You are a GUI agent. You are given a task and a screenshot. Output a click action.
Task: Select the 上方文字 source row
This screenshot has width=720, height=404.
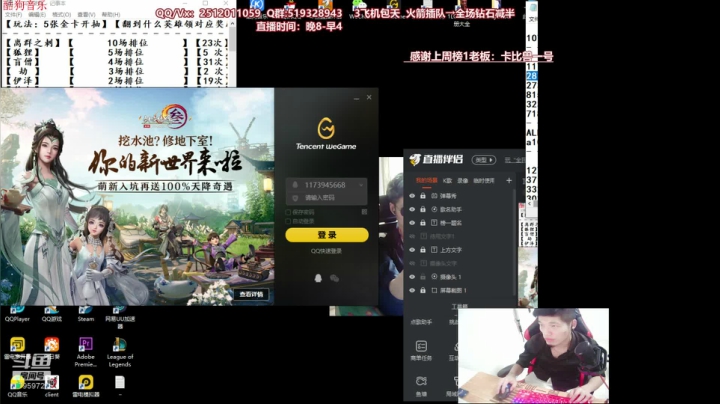tap(460, 250)
